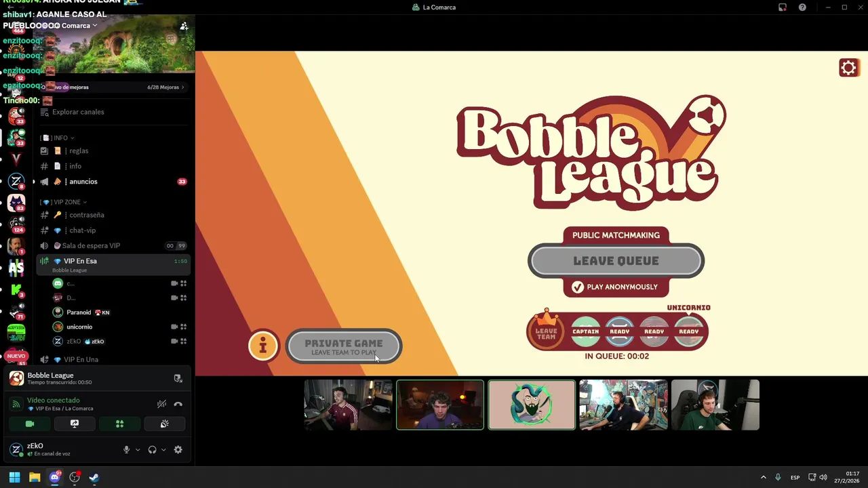Open the info text channel
This screenshot has width=868, height=488.
113,166
